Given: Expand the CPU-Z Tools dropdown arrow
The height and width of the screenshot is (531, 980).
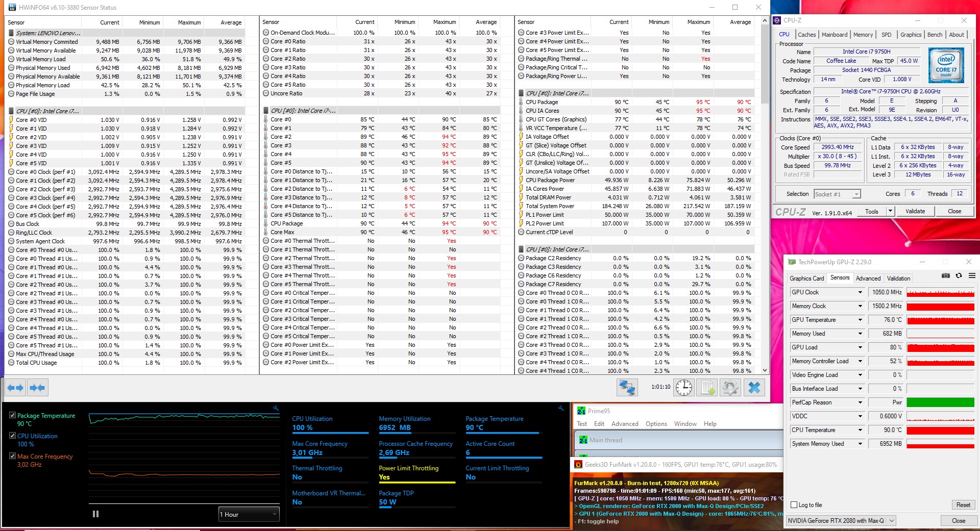Looking at the screenshot, I should (x=890, y=211).
